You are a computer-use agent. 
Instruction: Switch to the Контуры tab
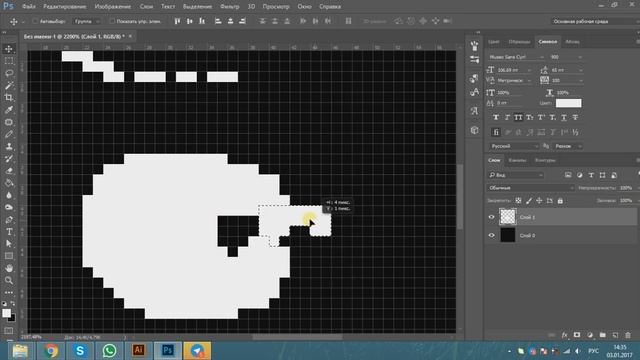(x=545, y=160)
